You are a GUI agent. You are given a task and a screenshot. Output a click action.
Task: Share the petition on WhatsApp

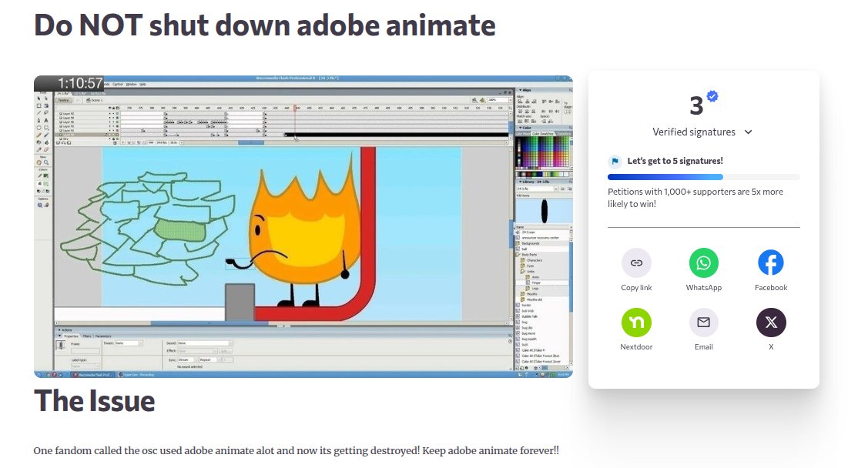pyautogui.click(x=704, y=262)
